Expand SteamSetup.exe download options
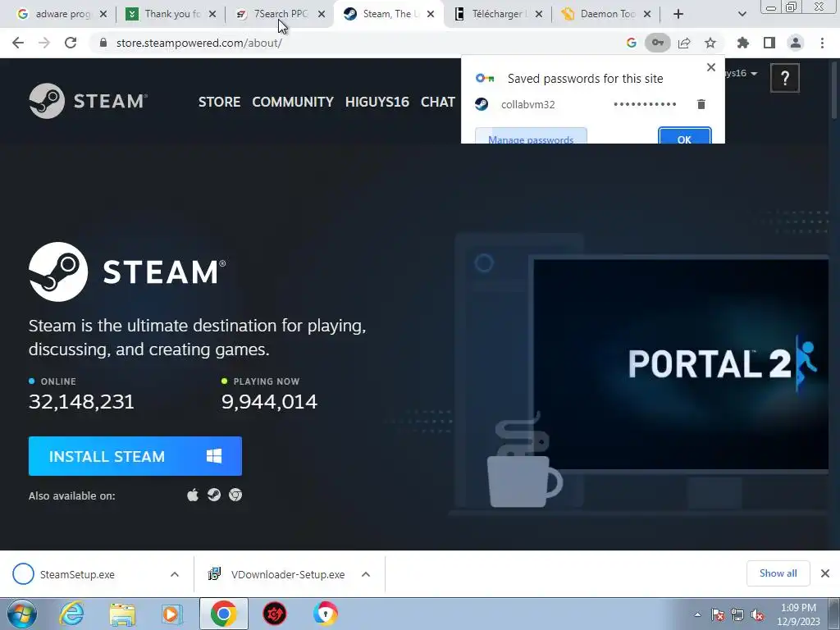 pyautogui.click(x=174, y=574)
